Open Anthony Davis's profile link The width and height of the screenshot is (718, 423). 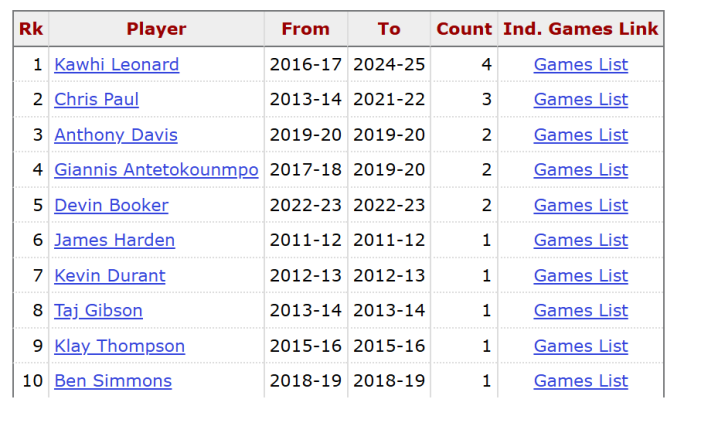pyautogui.click(x=115, y=135)
